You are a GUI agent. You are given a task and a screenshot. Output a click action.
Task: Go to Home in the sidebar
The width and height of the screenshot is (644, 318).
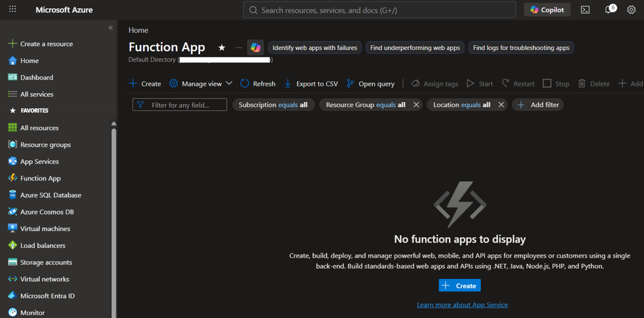click(x=24, y=61)
